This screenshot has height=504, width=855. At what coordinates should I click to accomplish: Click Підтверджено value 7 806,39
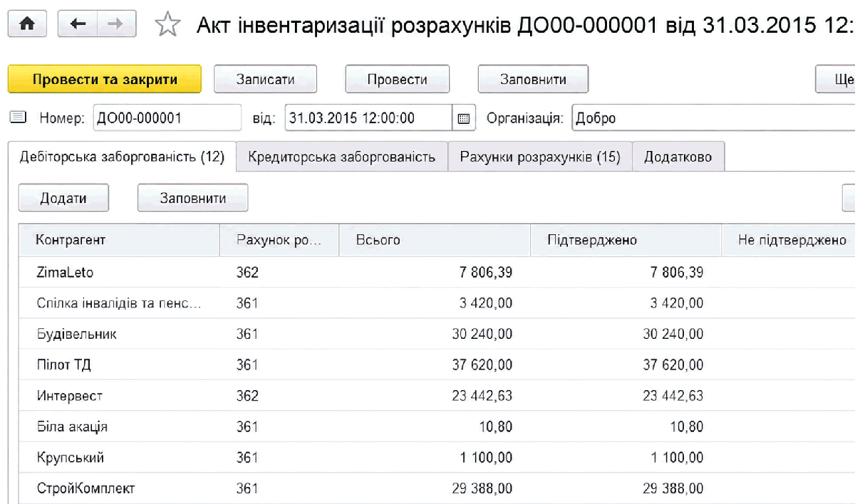(676, 273)
